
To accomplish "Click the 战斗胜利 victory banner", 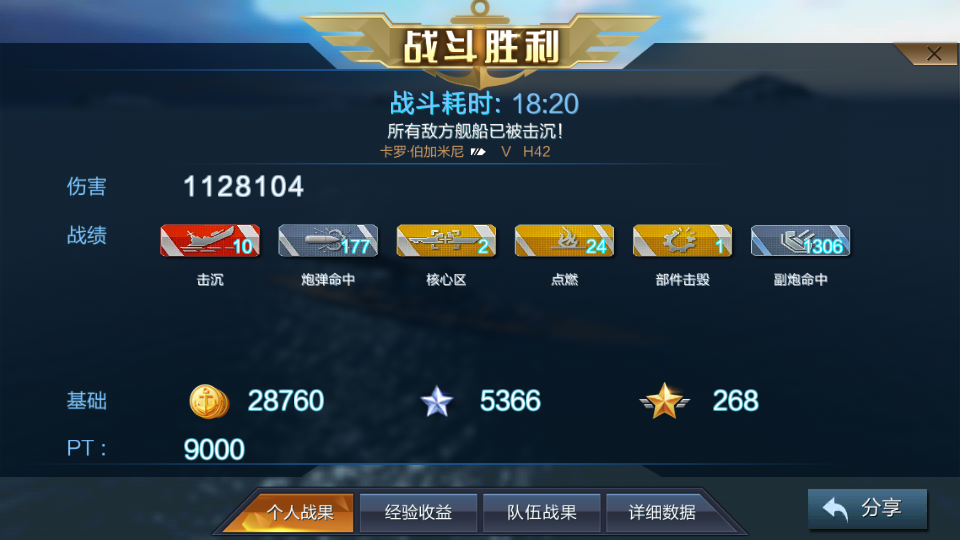I will [481, 47].
